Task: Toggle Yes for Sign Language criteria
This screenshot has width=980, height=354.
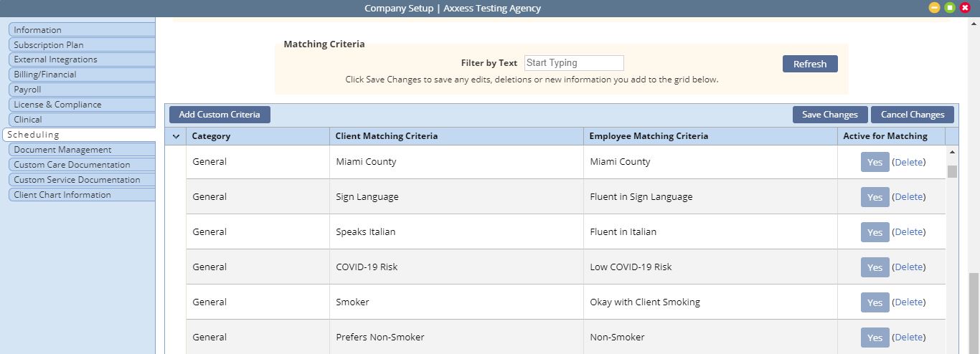Action: click(x=875, y=197)
